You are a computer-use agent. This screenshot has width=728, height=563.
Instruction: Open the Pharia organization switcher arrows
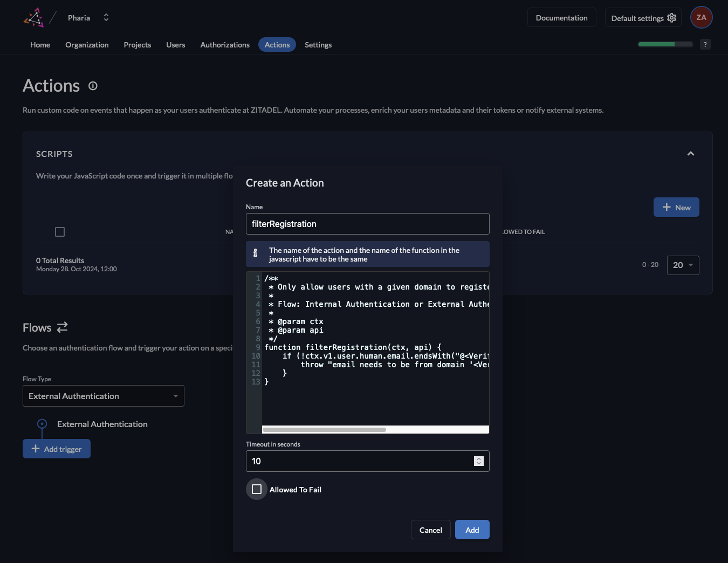[106, 18]
